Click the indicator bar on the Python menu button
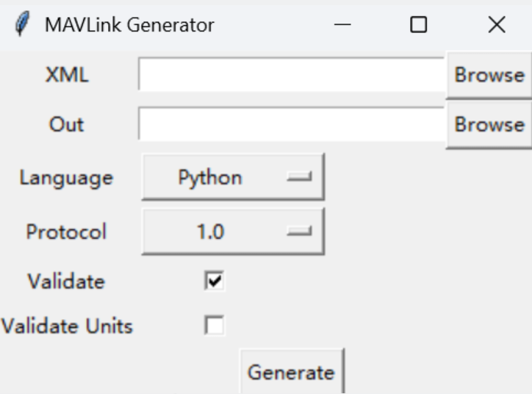 coord(299,176)
